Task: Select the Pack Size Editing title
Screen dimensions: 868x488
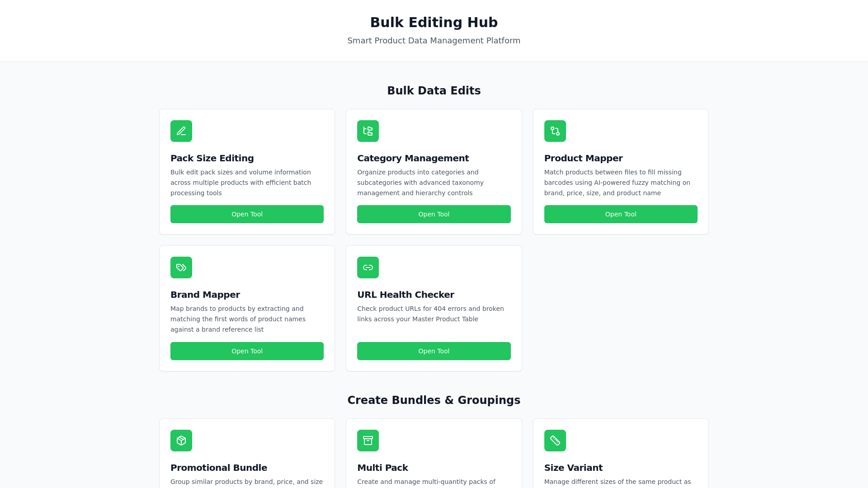Action: 212,158
